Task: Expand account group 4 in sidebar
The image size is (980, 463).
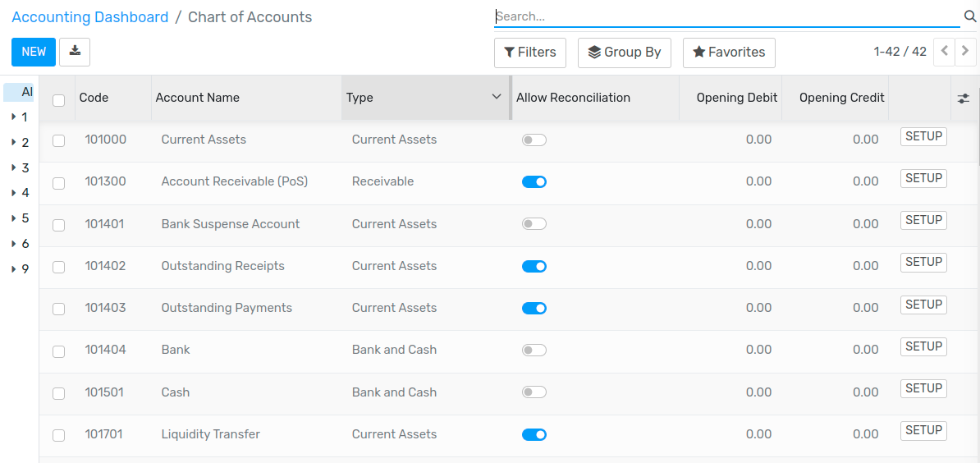Action: click(14, 193)
